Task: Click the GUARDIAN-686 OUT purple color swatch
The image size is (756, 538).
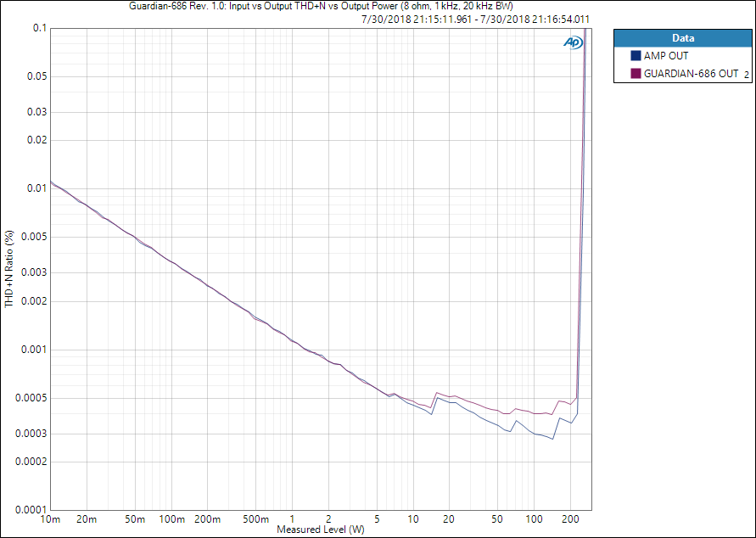Action: [x=636, y=73]
